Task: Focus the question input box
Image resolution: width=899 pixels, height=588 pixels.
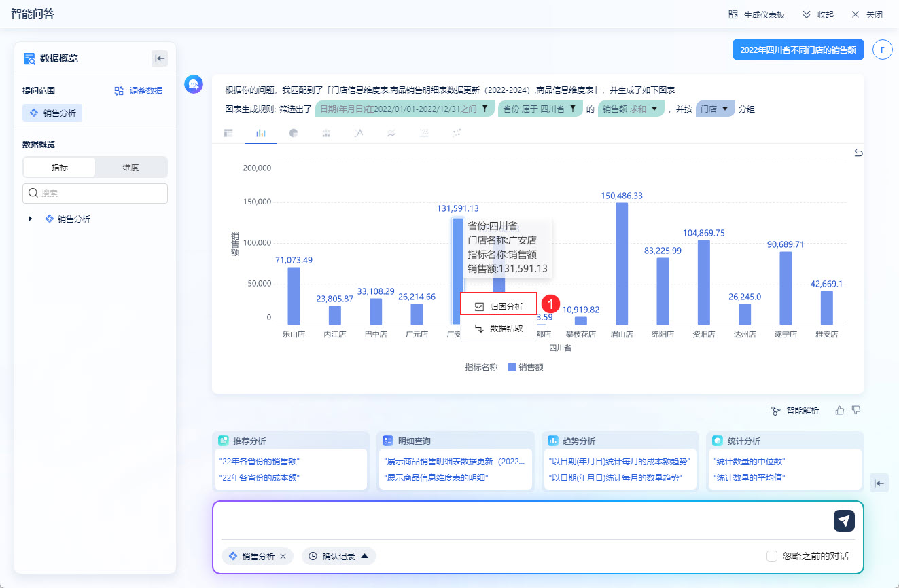Action: 523,521
